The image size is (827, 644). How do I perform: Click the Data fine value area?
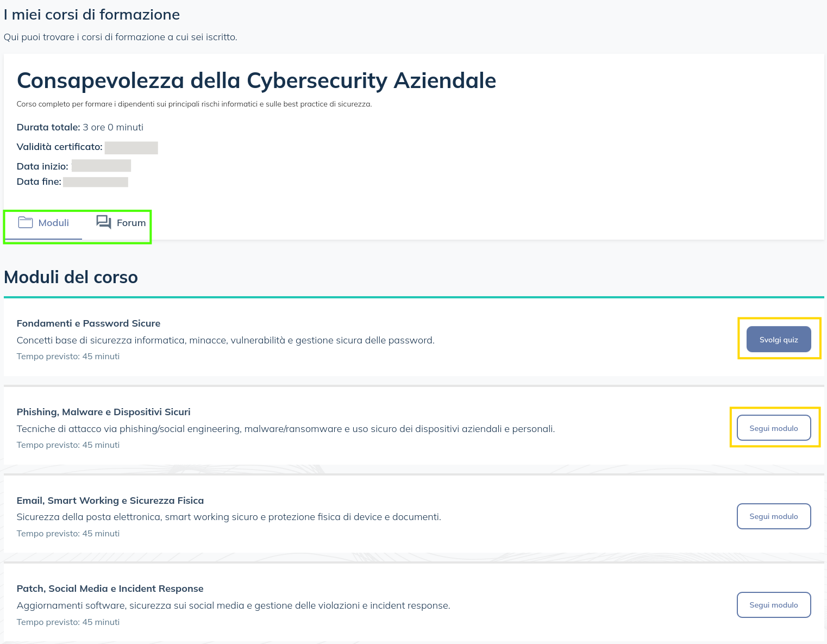point(96,182)
